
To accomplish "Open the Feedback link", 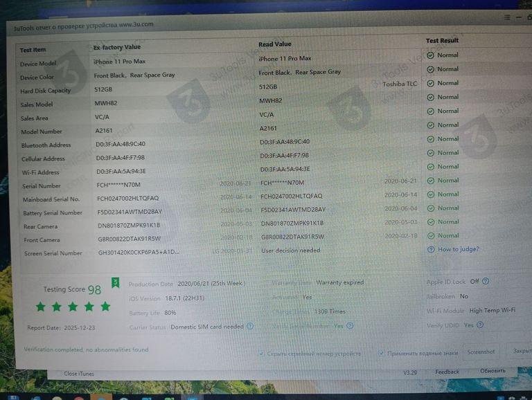I will click(447, 372).
